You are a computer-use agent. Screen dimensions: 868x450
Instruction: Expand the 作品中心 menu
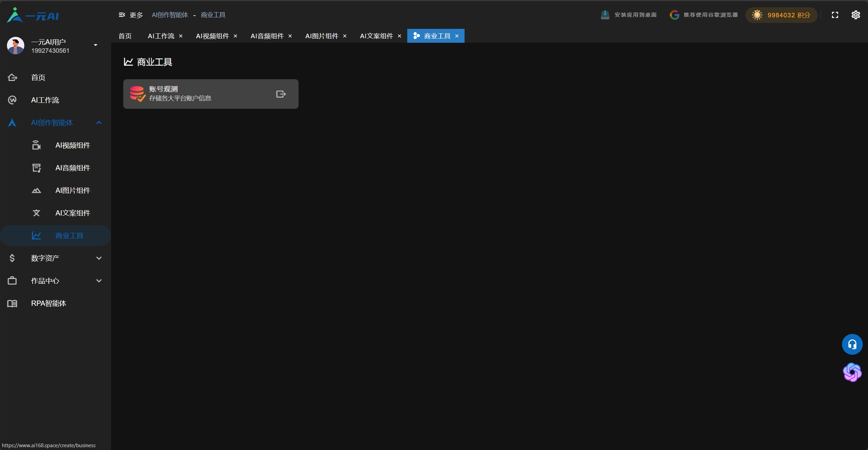pos(99,281)
